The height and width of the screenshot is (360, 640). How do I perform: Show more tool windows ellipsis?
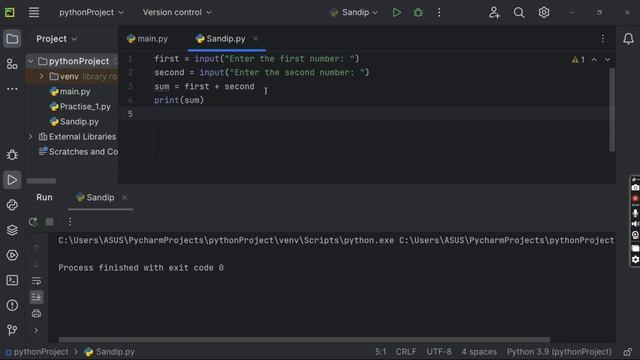coord(12,89)
